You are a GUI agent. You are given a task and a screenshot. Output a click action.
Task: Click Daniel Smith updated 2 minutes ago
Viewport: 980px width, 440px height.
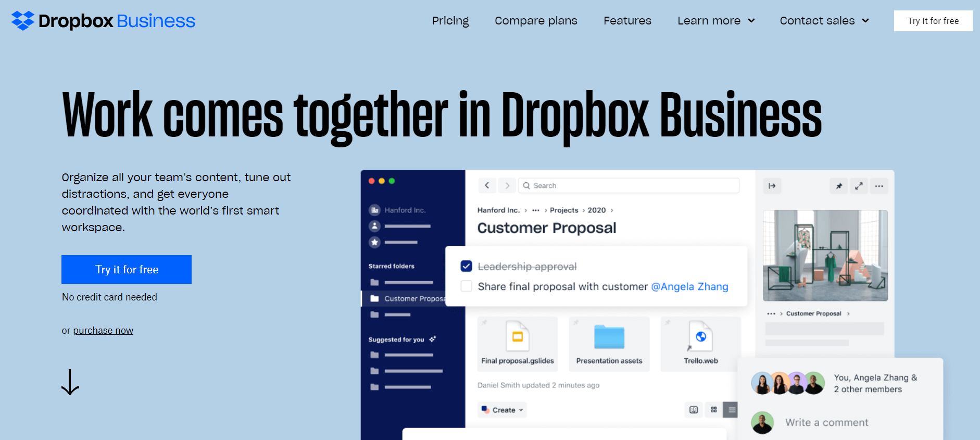(538, 385)
